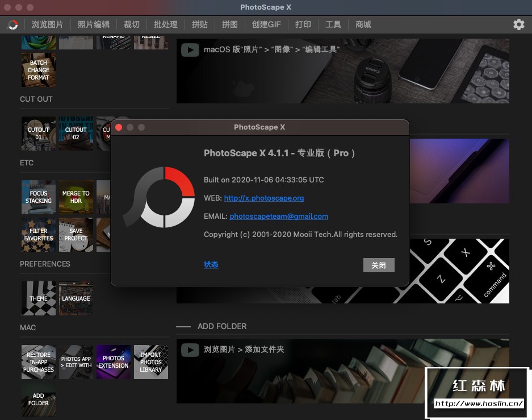Screen dimensions: 532x420
Task: Open the settings gear icon
Action: coord(519,24)
